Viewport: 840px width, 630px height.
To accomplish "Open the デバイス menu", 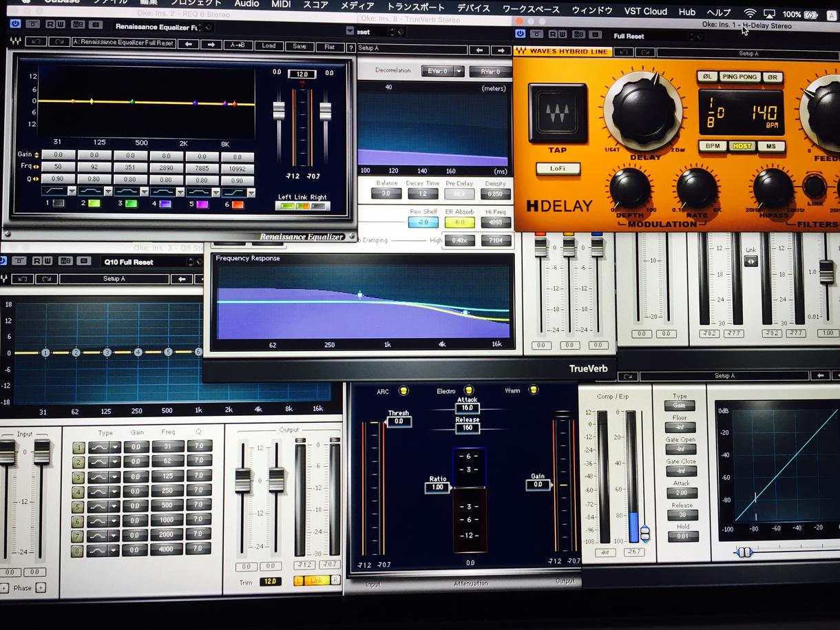I will 474,8.
